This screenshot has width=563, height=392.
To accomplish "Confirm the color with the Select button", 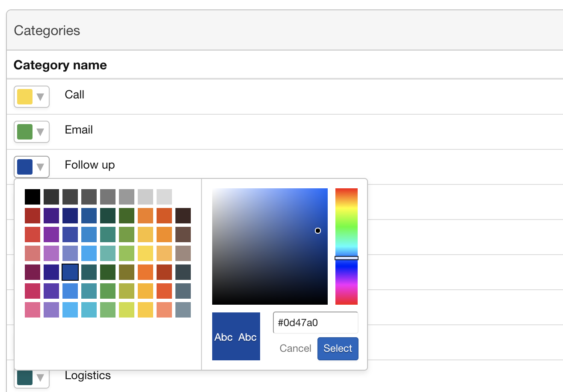I will (x=338, y=348).
